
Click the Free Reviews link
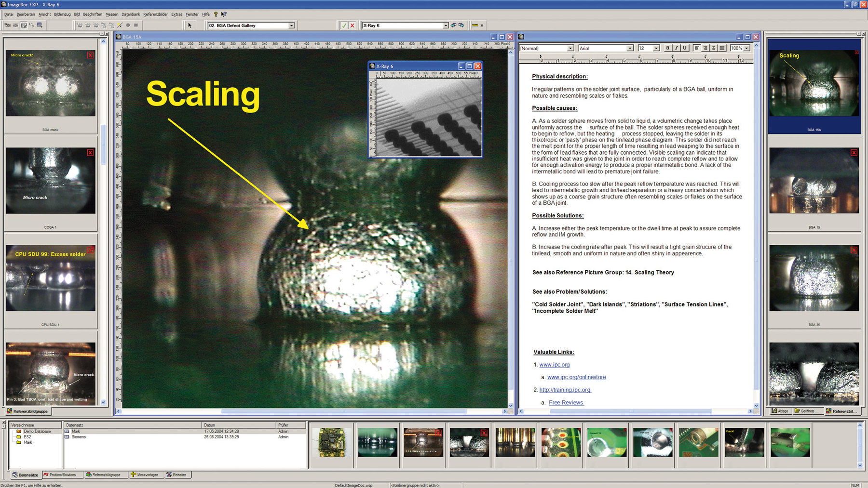566,403
